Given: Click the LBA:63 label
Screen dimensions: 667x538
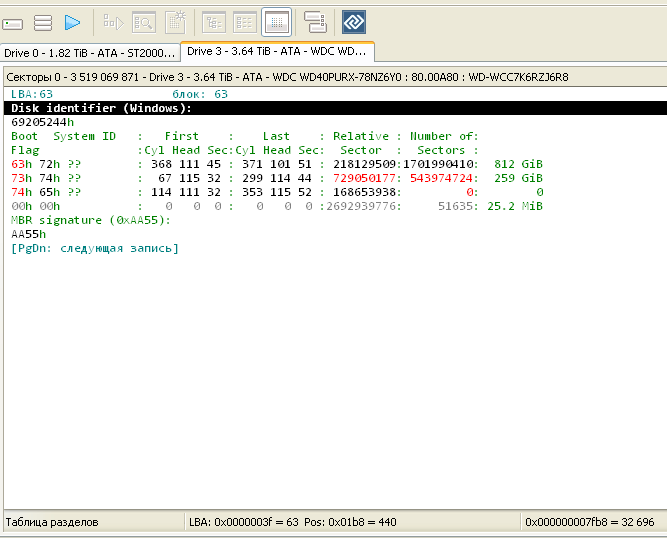Looking at the screenshot, I should click(x=32, y=94).
